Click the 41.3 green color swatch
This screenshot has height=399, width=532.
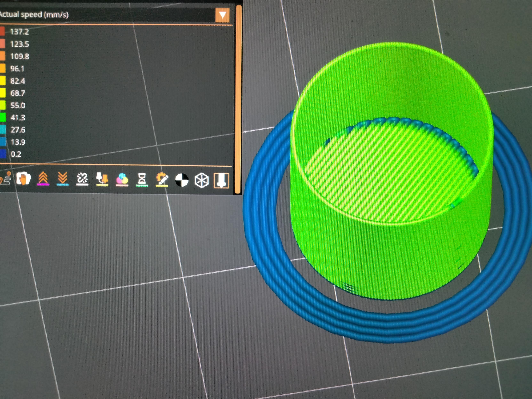(x=3, y=117)
